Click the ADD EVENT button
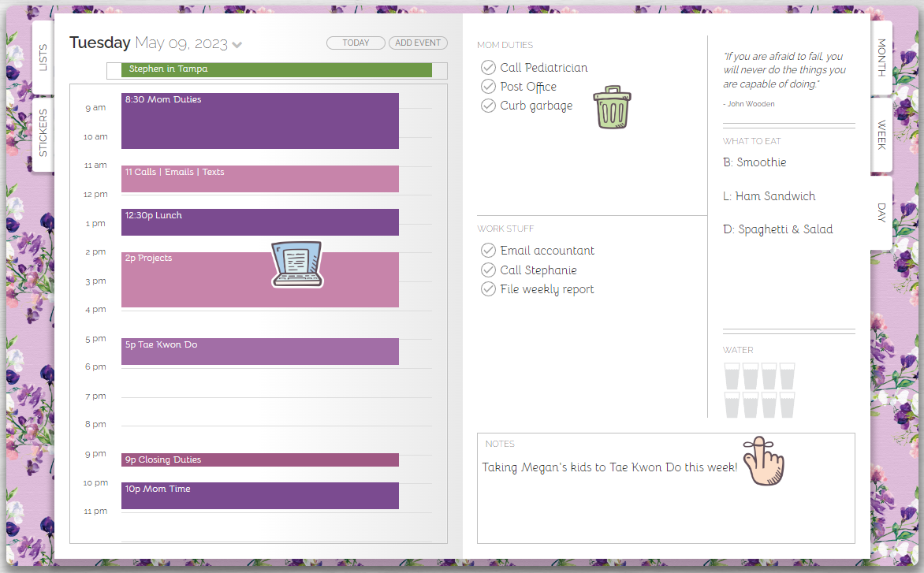 tap(418, 43)
